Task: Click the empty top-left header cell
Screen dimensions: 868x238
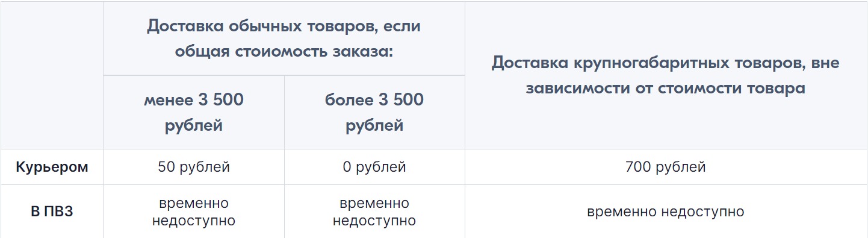Action: [x=52, y=75]
